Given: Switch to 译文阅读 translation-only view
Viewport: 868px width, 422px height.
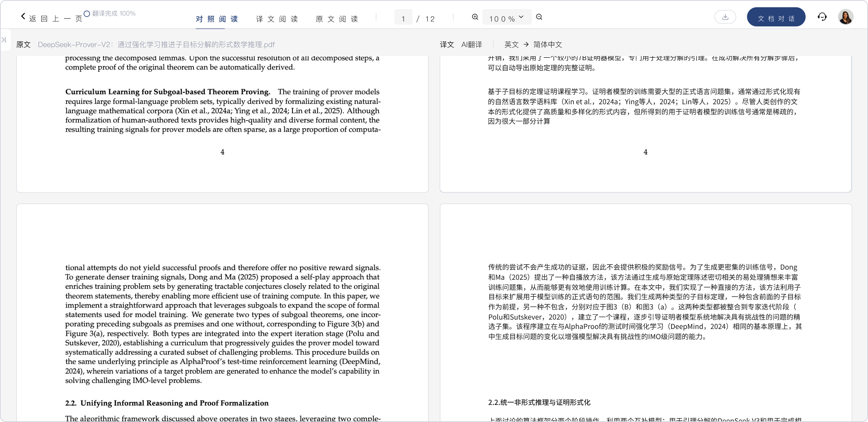Looking at the screenshot, I should pos(277,19).
